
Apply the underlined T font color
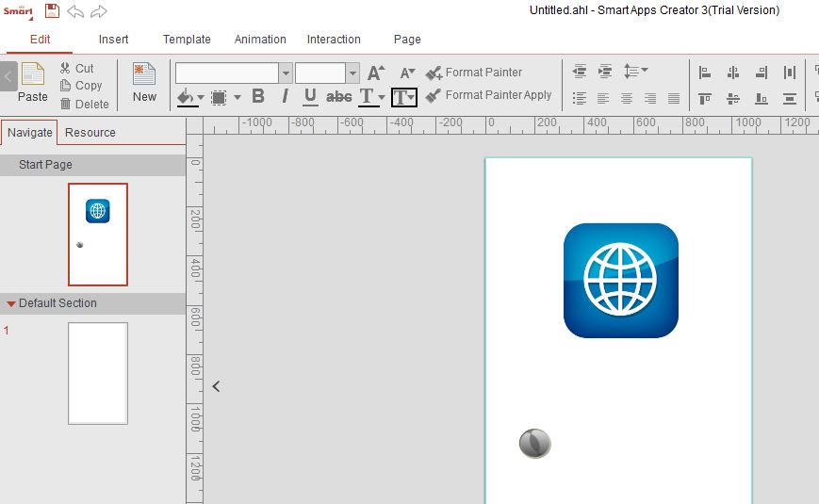click(367, 97)
